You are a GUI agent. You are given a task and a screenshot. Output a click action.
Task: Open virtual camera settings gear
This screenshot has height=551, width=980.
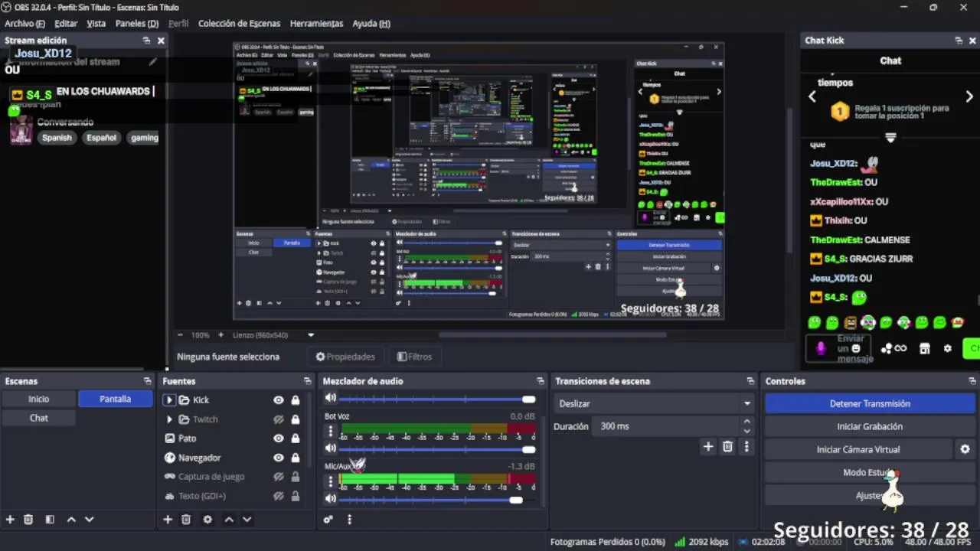(965, 449)
